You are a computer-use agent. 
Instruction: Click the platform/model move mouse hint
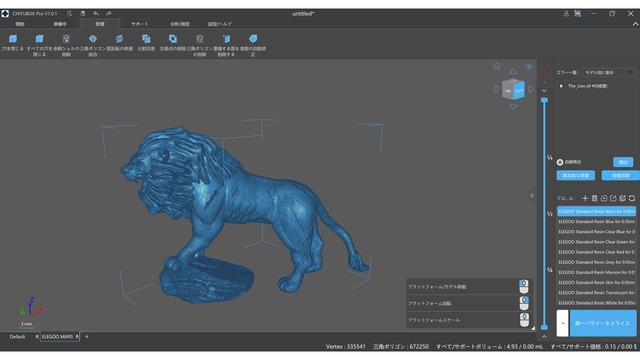(x=469, y=287)
